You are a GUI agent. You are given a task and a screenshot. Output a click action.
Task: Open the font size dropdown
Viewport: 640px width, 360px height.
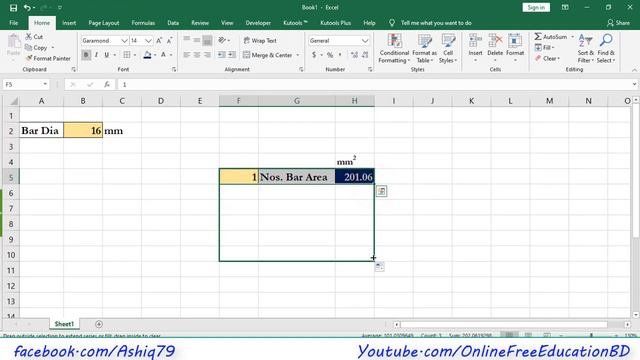(148, 40)
